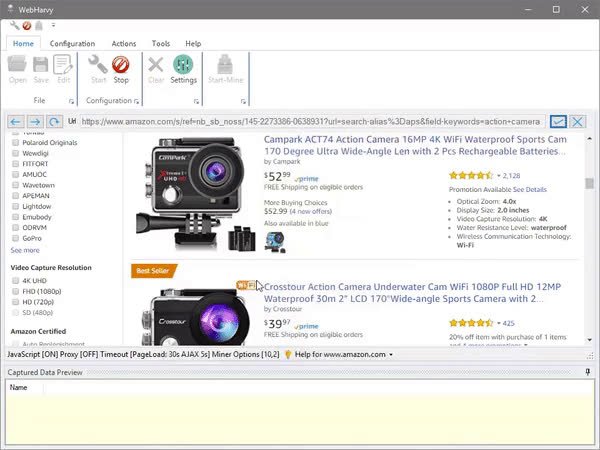600x450 pixels.
Task: Click the browser forward arrow button
Action: coord(35,122)
